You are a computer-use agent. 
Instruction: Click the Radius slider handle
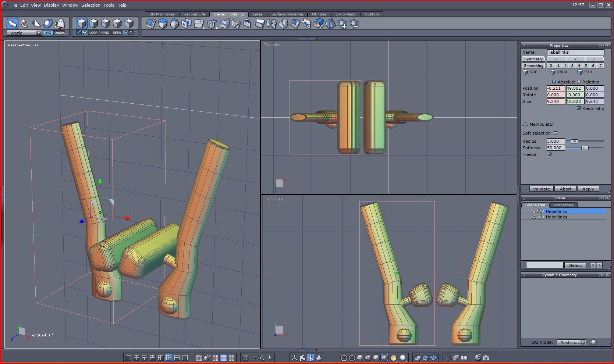(x=574, y=141)
